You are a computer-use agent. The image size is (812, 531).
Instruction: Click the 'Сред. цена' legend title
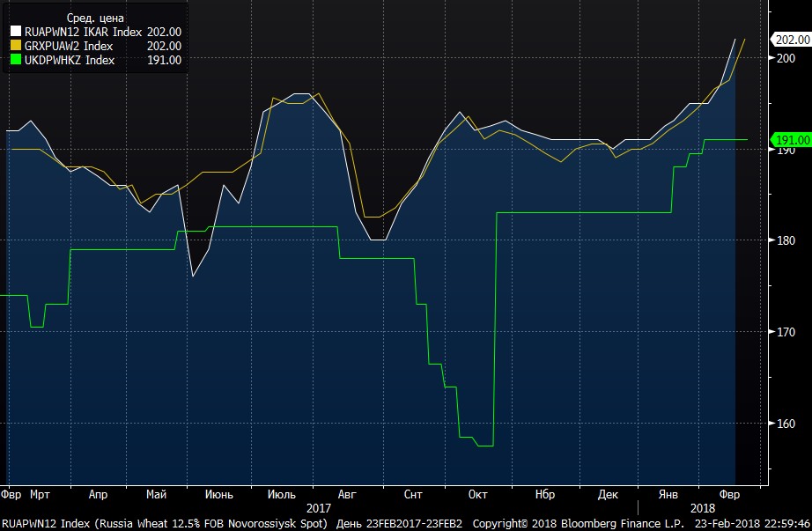(95, 18)
